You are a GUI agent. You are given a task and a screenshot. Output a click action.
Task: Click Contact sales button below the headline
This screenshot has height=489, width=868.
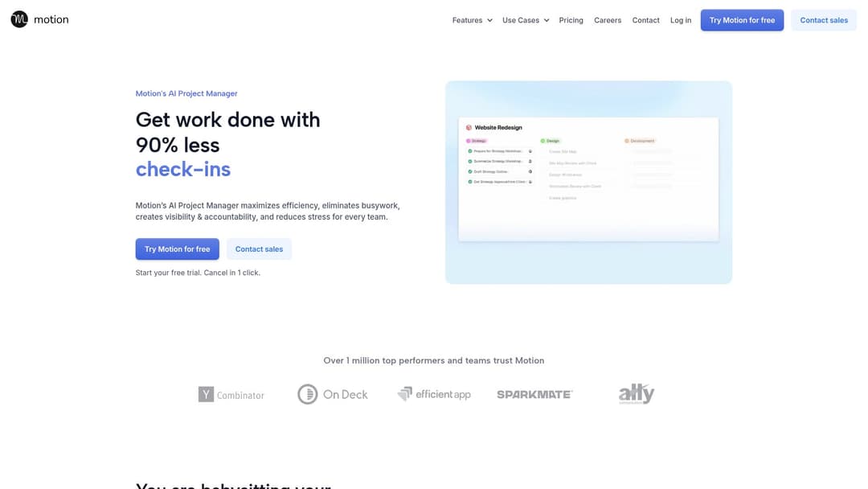(259, 249)
